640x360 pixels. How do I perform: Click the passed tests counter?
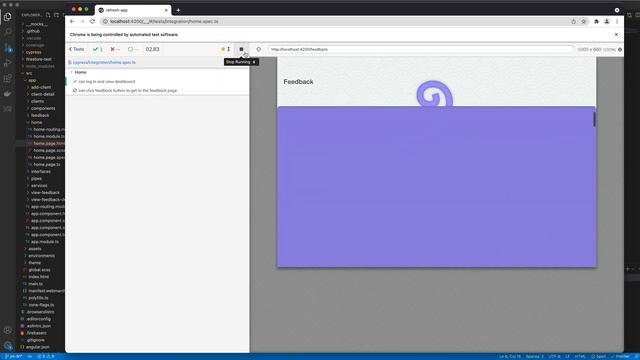coord(98,49)
